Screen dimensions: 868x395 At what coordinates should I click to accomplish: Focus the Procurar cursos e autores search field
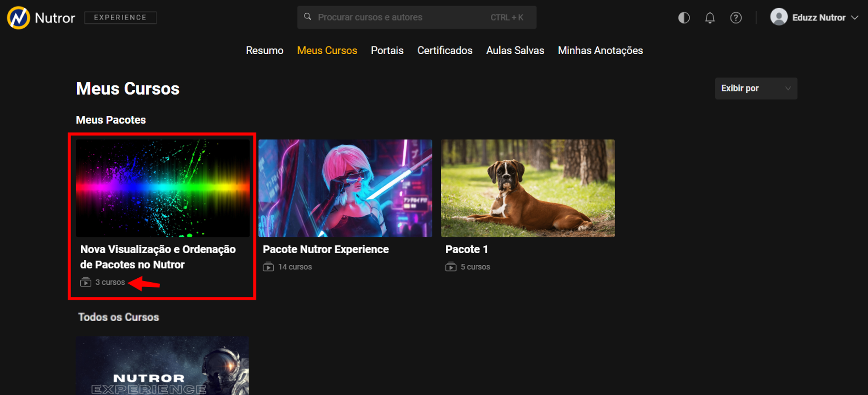point(417,17)
